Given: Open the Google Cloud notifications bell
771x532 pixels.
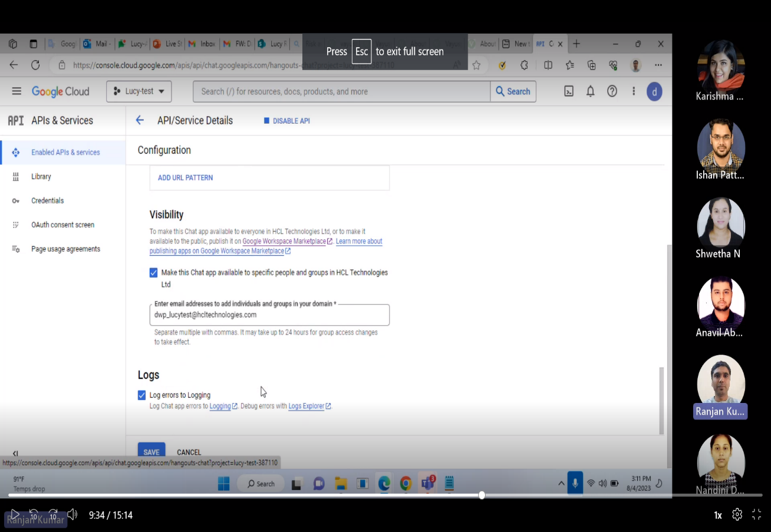Looking at the screenshot, I should coord(590,91).
